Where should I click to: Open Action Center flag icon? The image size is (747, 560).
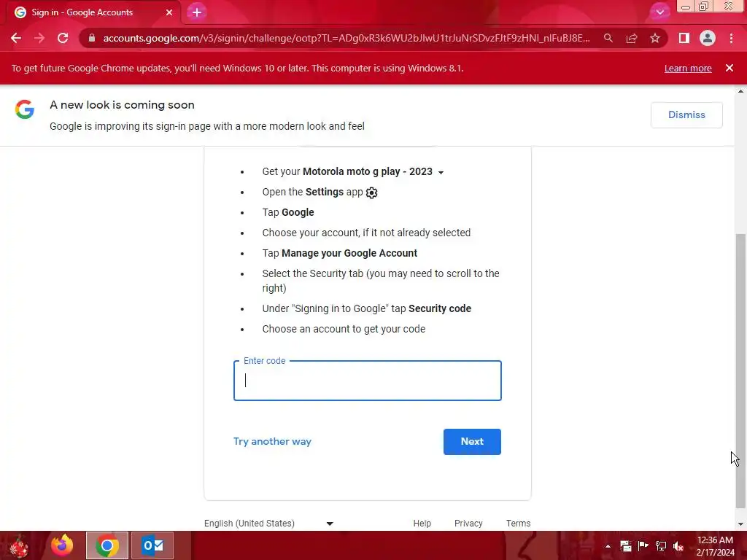[x=643, y=545]
